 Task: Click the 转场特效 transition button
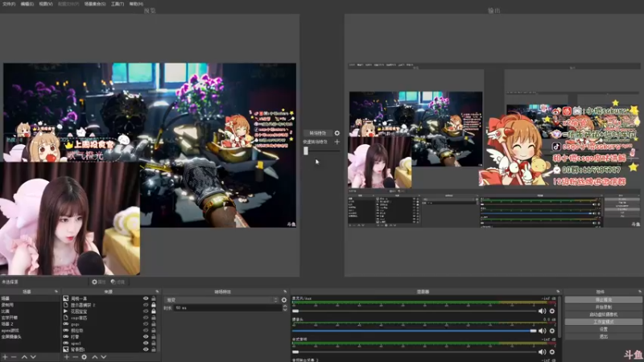317,133
